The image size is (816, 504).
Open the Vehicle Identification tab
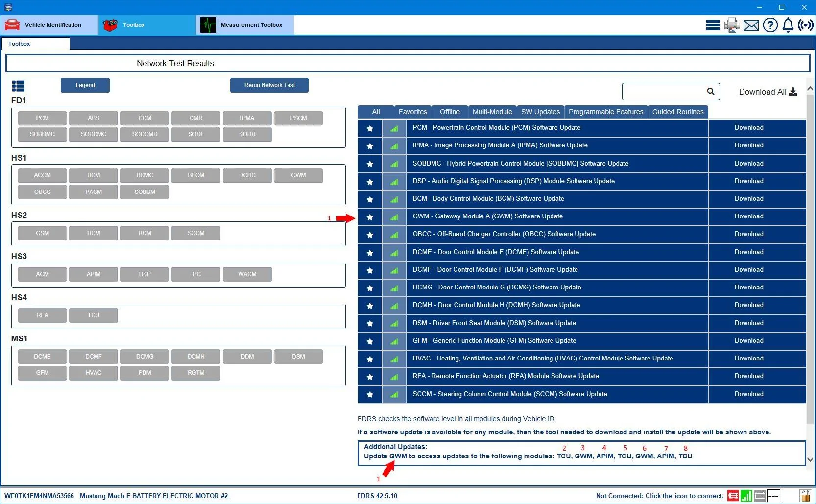[x=49, y=25]
